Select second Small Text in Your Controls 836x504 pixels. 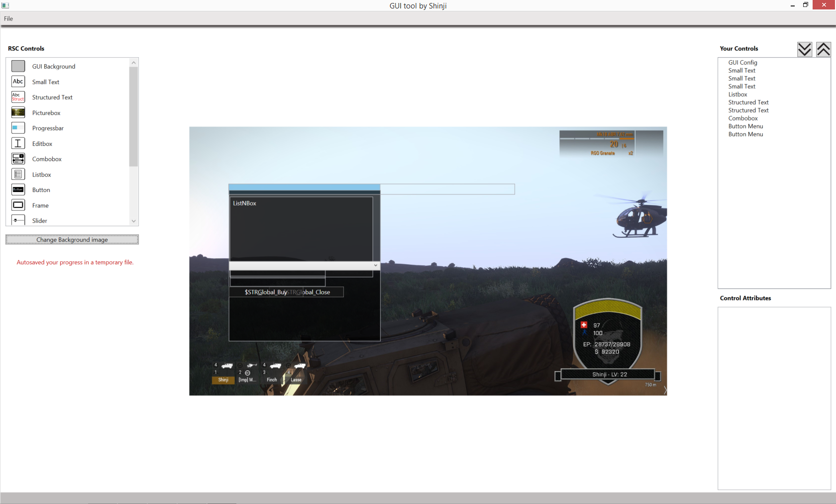741,78
